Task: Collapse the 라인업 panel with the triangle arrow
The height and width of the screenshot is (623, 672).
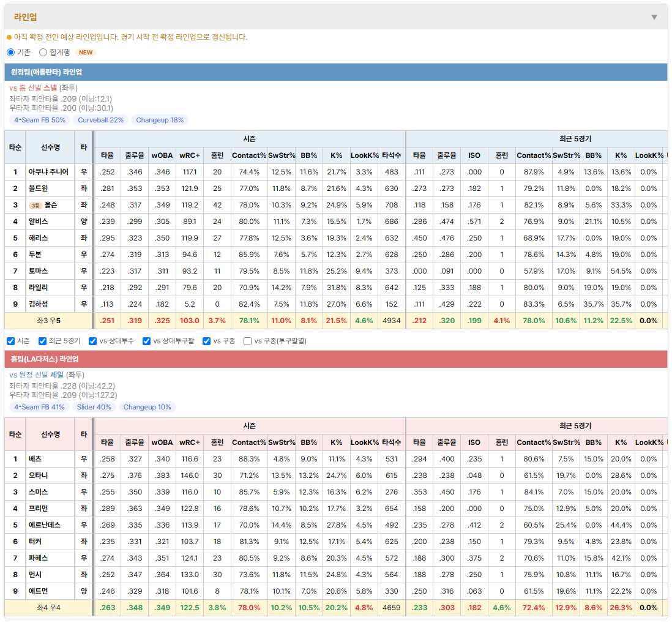Action: 654,17
